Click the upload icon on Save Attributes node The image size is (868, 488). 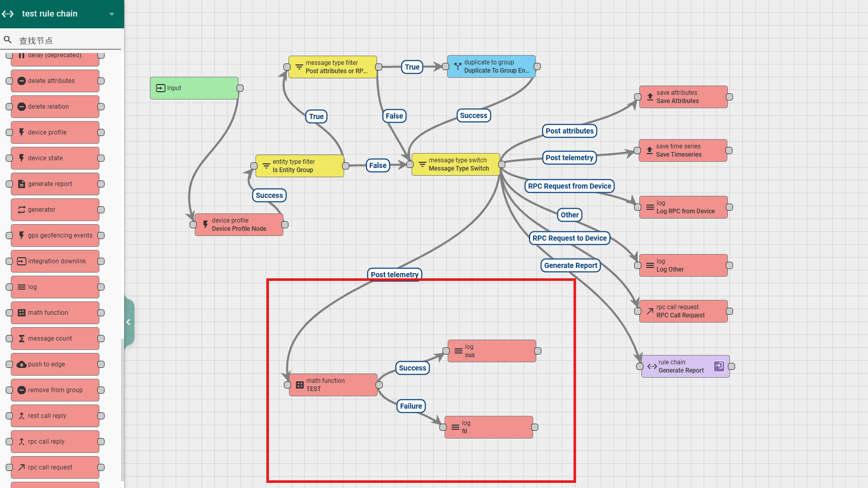pyautogui.click(x=650, y=97)
